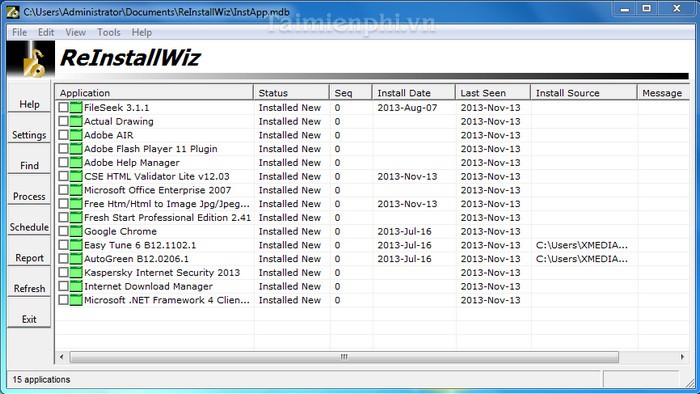700x394 pixels.
Task: Click Installed New status for Google Chrome
Action: pos(290,232)
